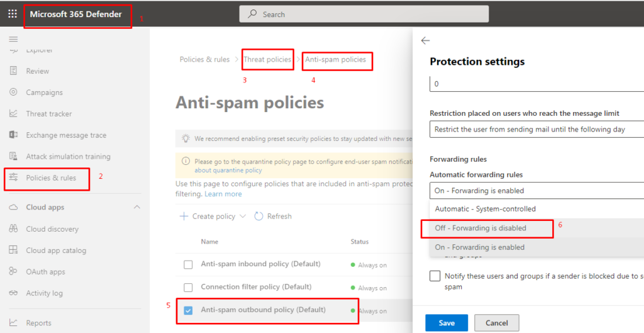Viewport: 644px width, 333px height.
Task: Click the Cloud discovery binoculars icon
Action: click(14, 229)
